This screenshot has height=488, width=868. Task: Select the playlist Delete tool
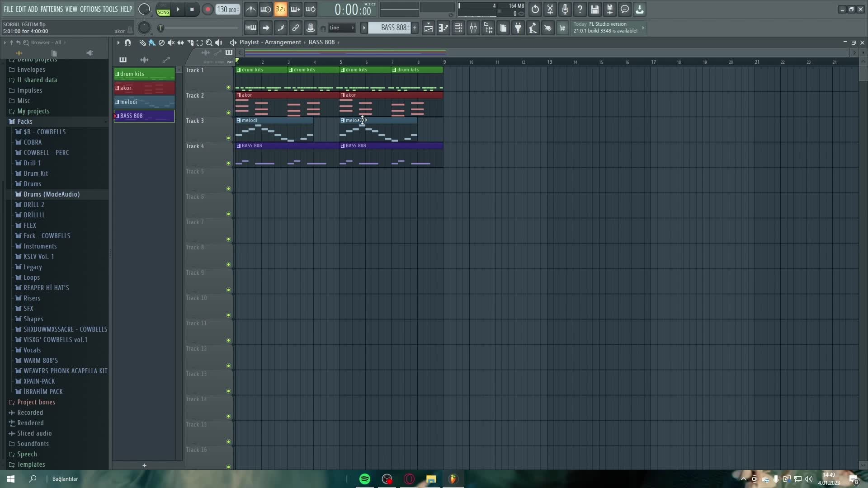tap(161, 42)
